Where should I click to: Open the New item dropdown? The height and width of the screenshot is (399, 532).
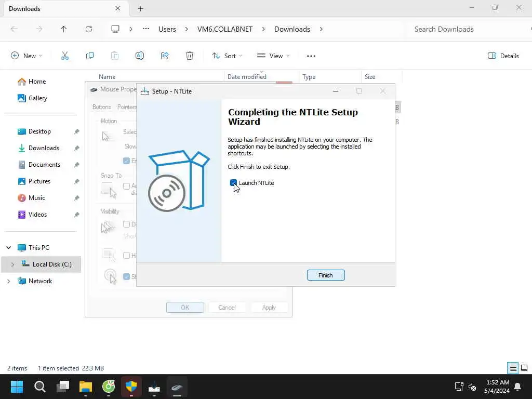click(x=26, y=56)
